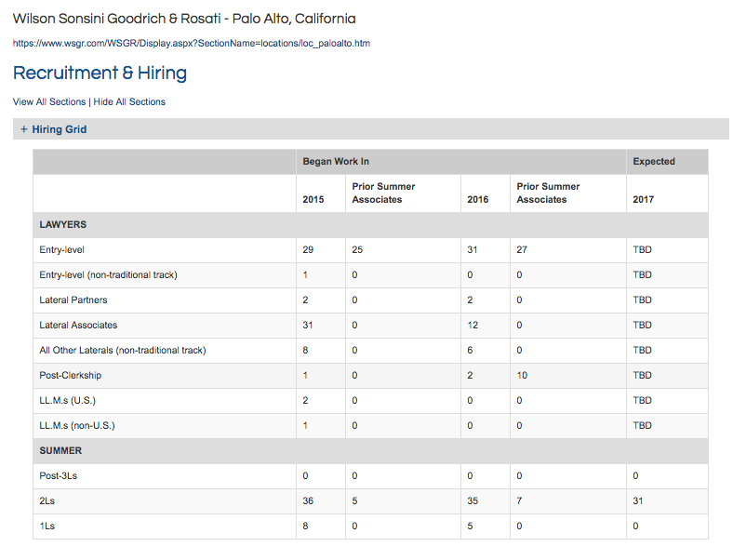Click Hide All Sections link
The height and width of the screenshot is (560, 746).
[129, 101]
